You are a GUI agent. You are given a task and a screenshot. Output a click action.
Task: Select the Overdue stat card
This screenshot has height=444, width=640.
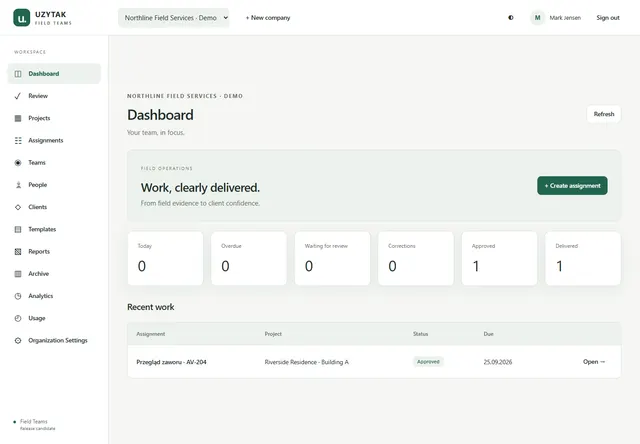249,258
